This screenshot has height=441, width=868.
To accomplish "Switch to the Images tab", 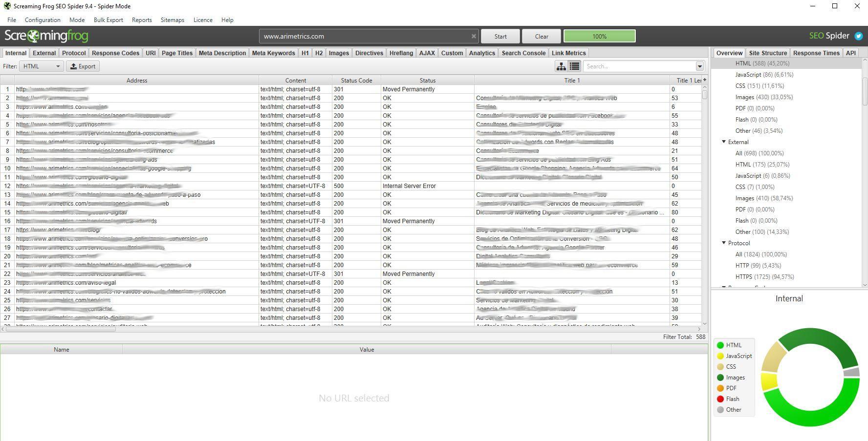I will [339, 53].
